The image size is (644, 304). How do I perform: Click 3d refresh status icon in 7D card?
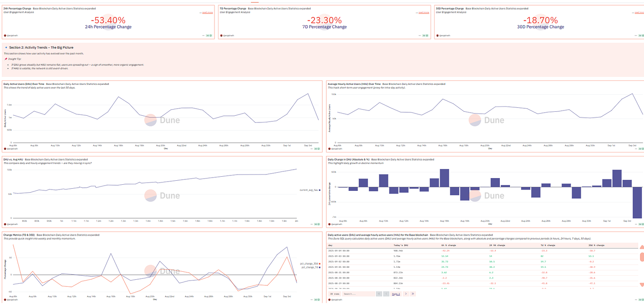tap(427, 35)
